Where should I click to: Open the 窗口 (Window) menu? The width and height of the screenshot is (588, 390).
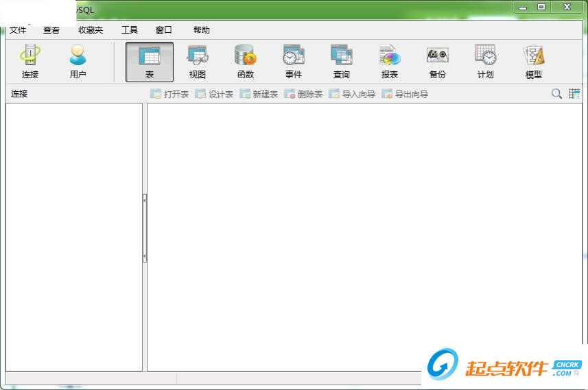164,30
